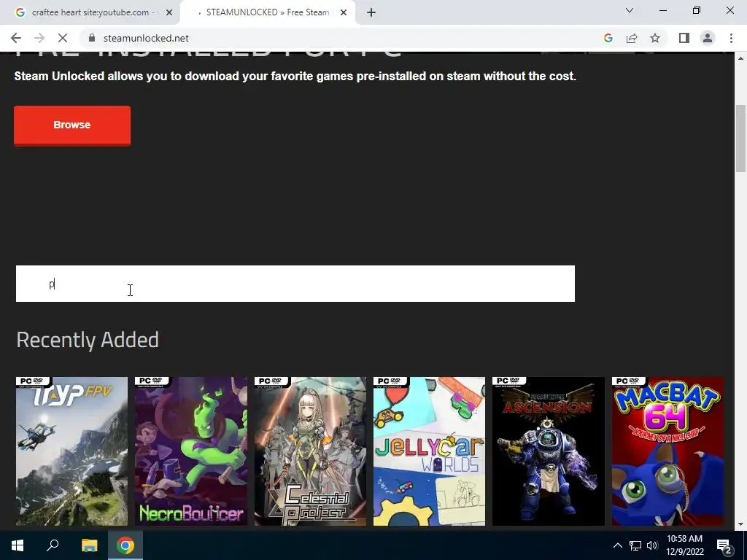Share this page via the share icon
747x560 pixels.
tap(632, 38)
